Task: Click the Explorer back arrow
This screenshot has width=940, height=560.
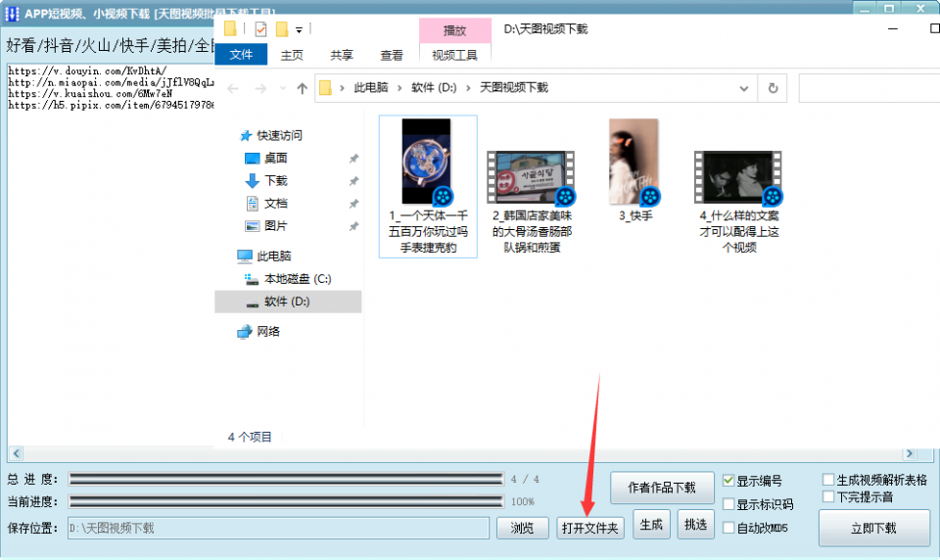Action: pyautogui.click(x=233, y=89)
